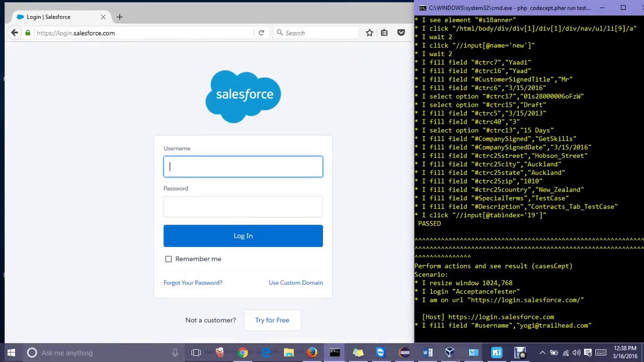Close the Login | Salesforce tab

103,17
